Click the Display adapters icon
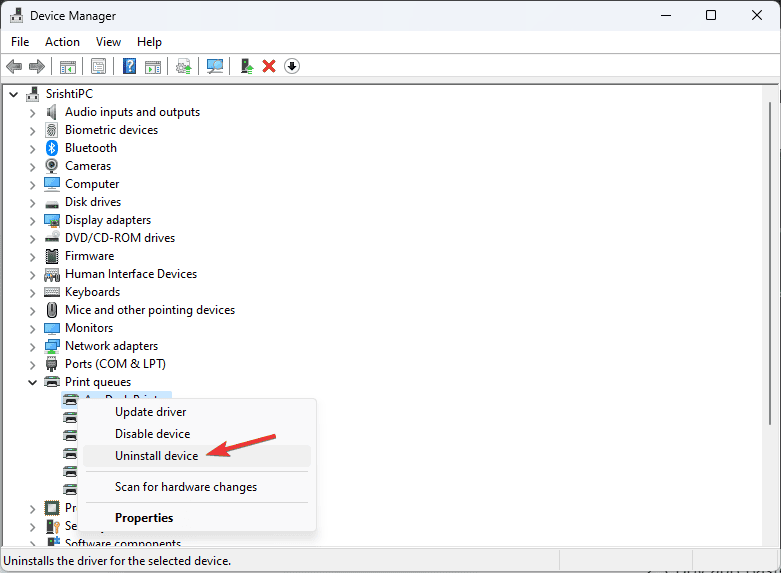Screen dimensions: 781x573 52,220
